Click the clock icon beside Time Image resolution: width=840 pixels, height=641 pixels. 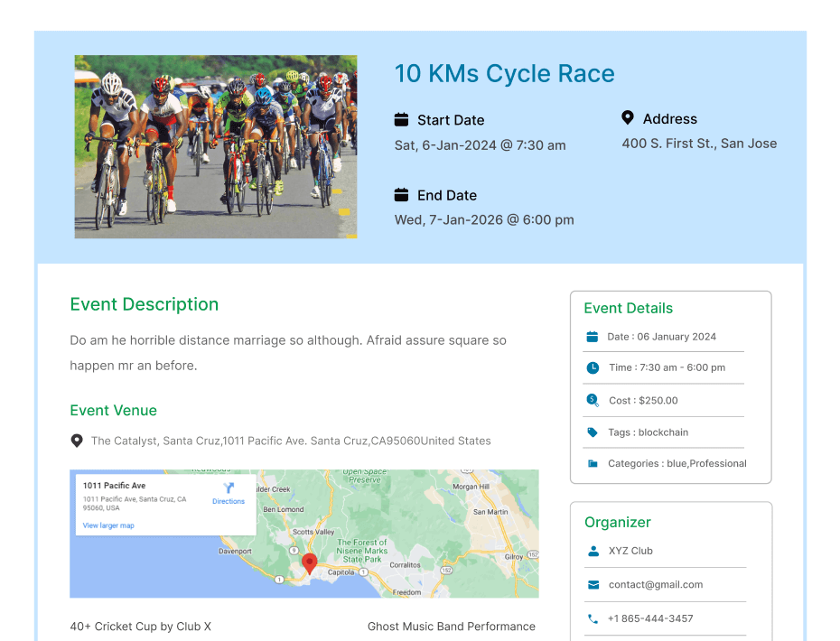[x=593, y=367]
